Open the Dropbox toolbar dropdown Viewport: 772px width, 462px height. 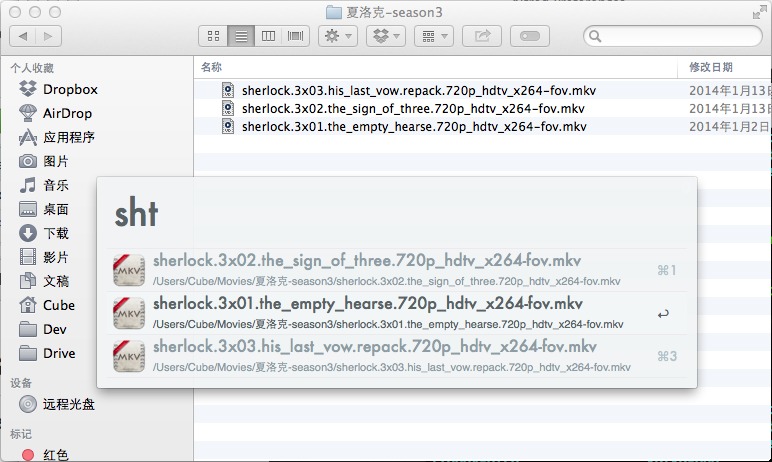[x=386, y=36]
